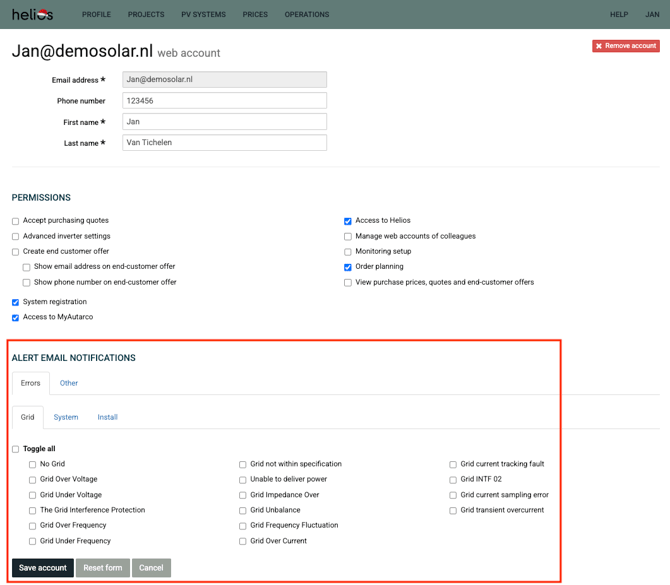Switch to the Other notifications tab

click(x=69, y=383)
